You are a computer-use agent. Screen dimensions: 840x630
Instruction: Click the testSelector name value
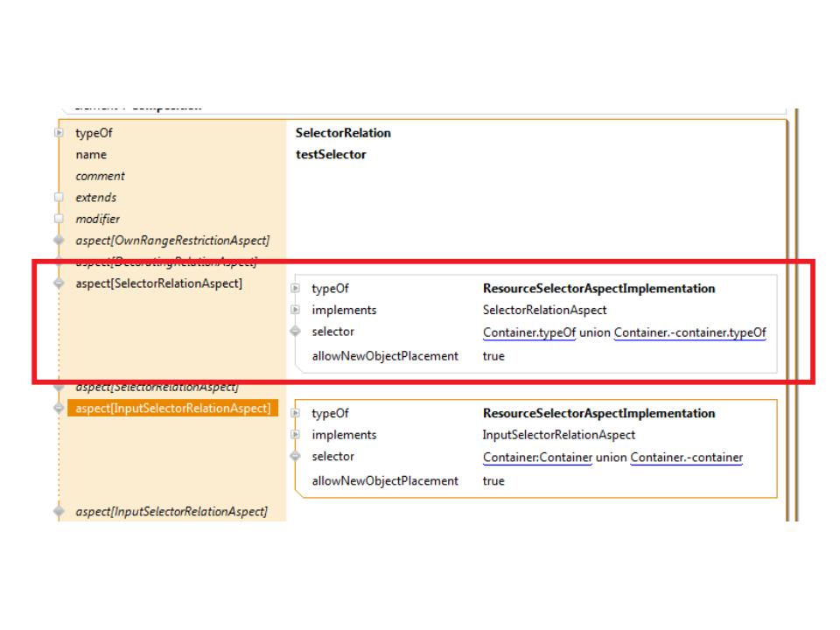[331, 155]
